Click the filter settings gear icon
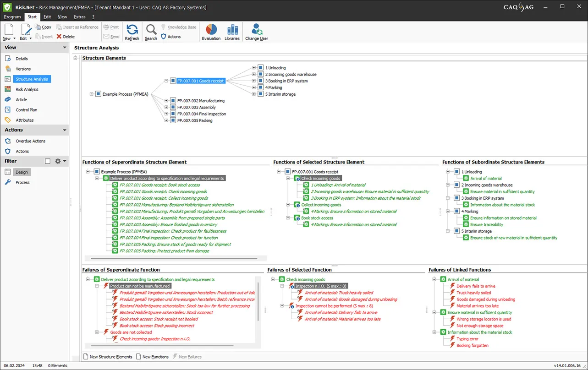 point(58,161)
